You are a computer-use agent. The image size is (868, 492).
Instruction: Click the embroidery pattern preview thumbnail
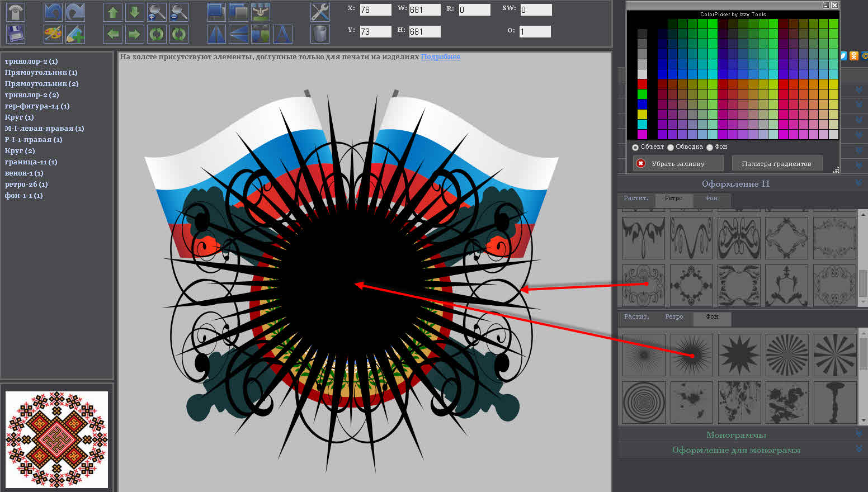coord(57,439)
